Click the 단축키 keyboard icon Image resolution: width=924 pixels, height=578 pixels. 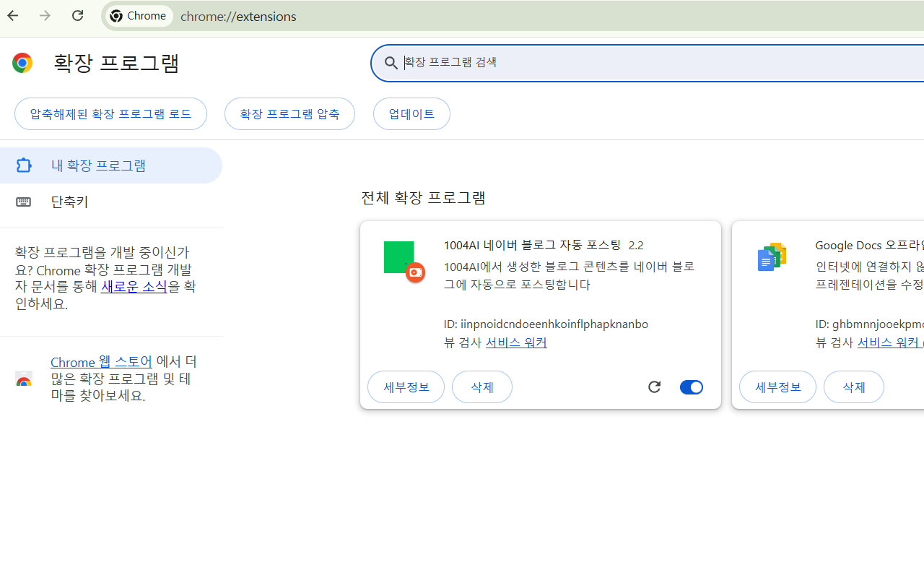(x=24, y=202)
